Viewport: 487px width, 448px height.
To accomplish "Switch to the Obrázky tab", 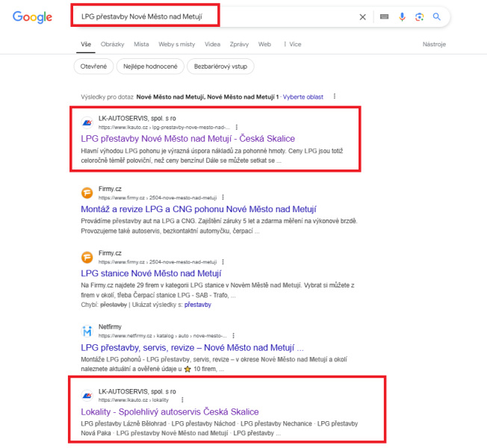I will pyautogui.click(x=113, y=44).
